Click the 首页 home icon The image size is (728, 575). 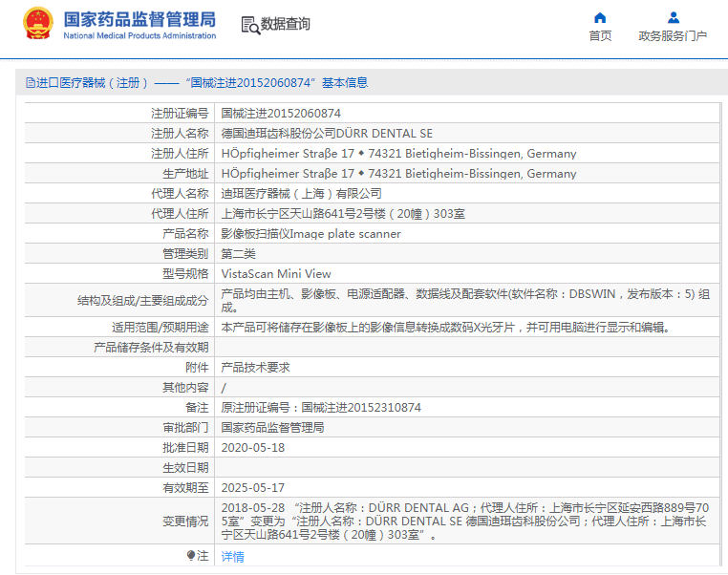point(600,17)
